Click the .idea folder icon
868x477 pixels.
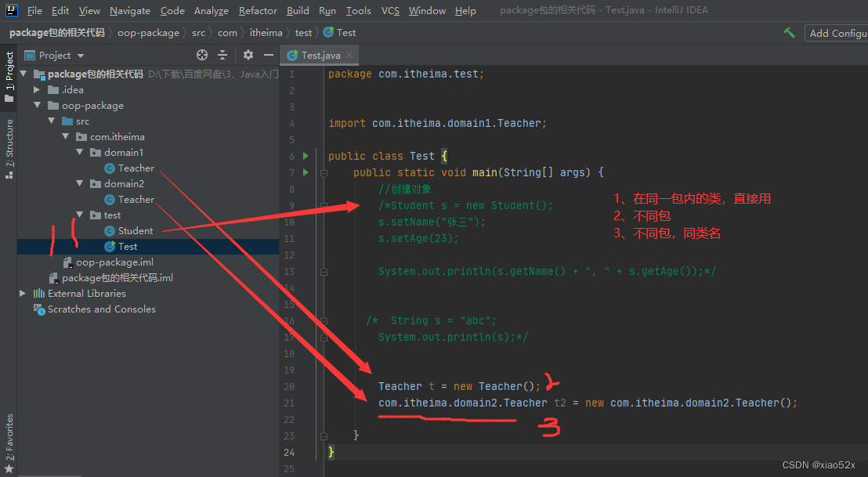(53, 89)
